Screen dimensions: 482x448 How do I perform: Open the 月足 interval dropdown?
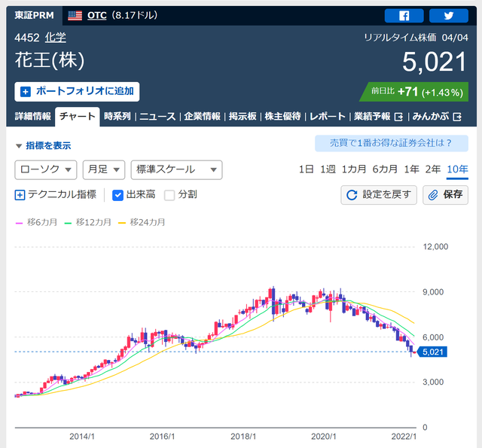[104, 169]
